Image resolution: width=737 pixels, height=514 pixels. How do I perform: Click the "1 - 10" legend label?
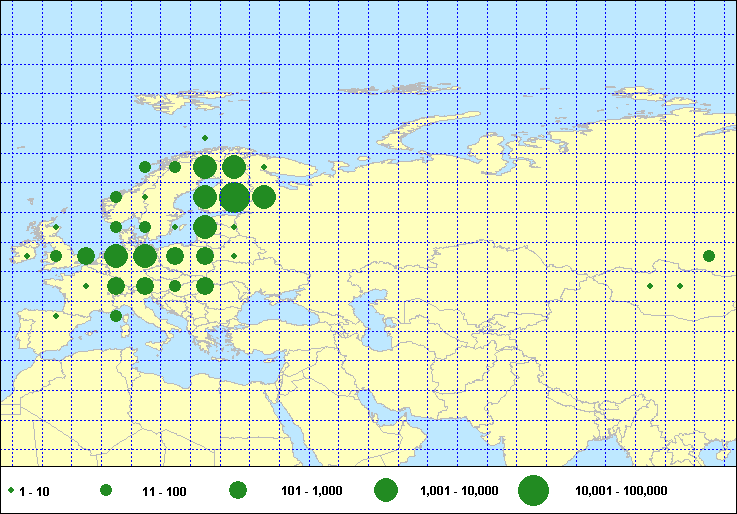pos(34,491)
